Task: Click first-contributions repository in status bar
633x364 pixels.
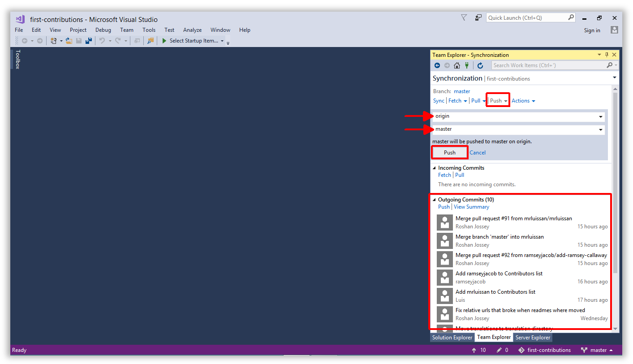Action: [x=544, y=350]
